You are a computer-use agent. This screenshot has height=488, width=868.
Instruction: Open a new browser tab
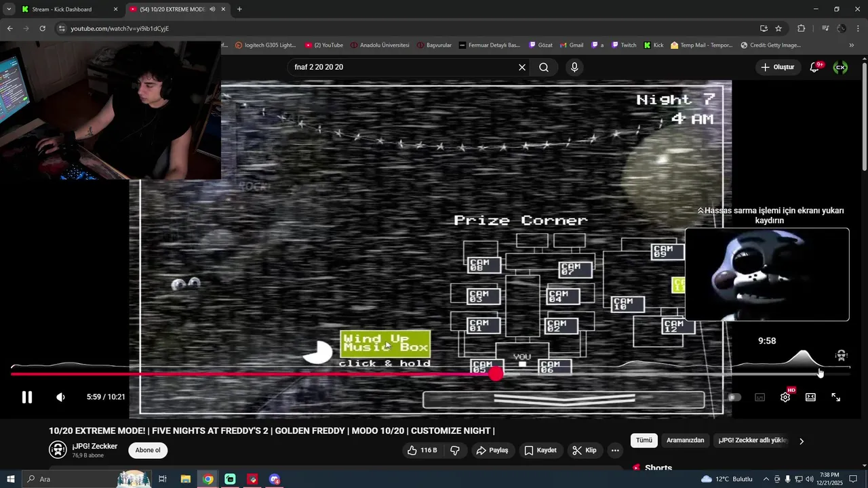click(x=239, y=9)
